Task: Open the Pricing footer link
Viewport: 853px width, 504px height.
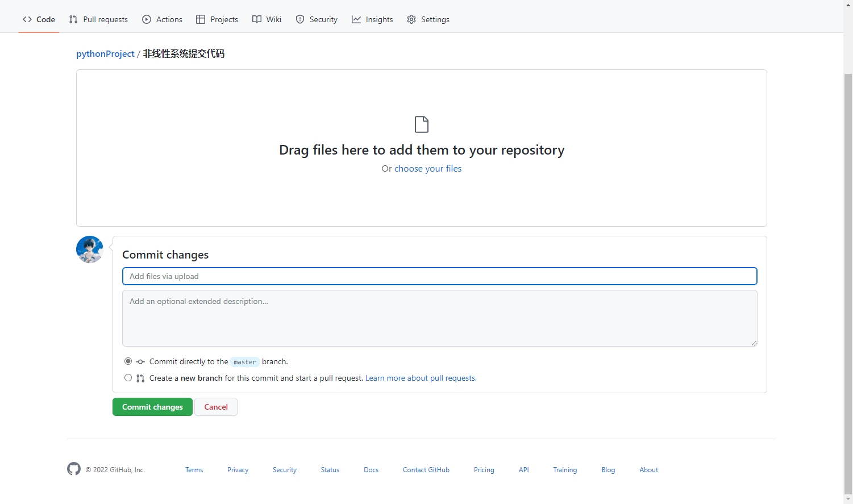Action: pyautogui.click(x=484, y=470)
